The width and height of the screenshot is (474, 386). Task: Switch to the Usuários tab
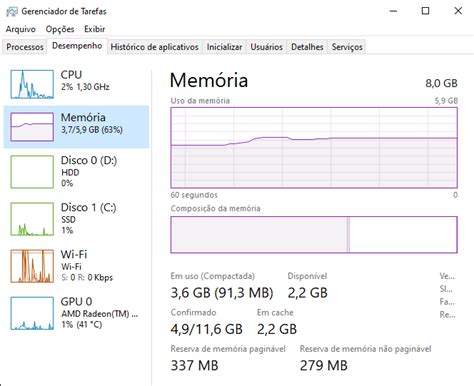[267, 47]
